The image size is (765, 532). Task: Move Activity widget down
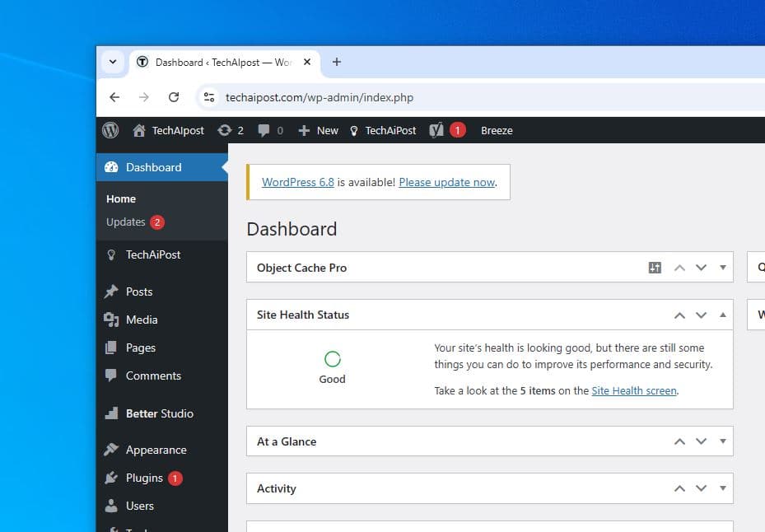click(x=701, y=488)
